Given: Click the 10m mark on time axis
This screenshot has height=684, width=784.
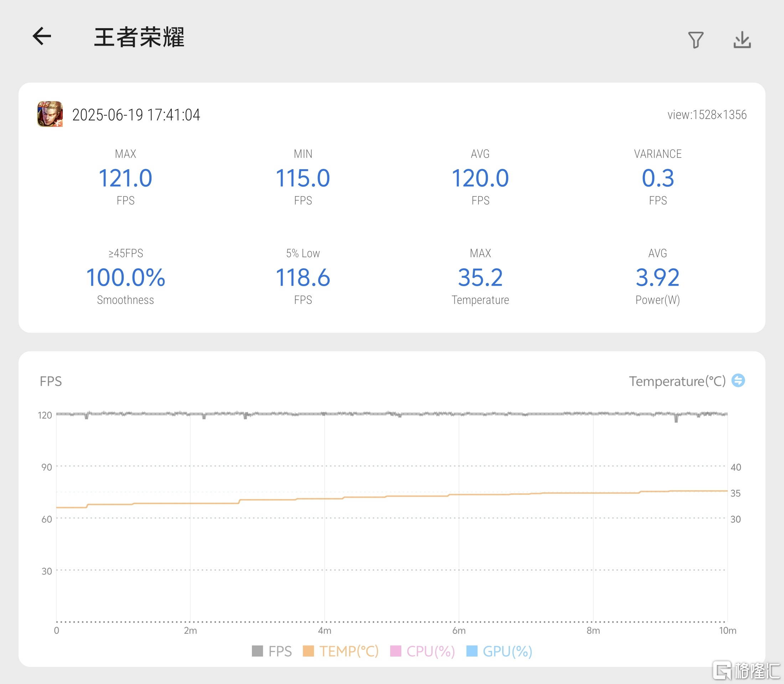Looking at the screenshot, I should click(727, 631).
